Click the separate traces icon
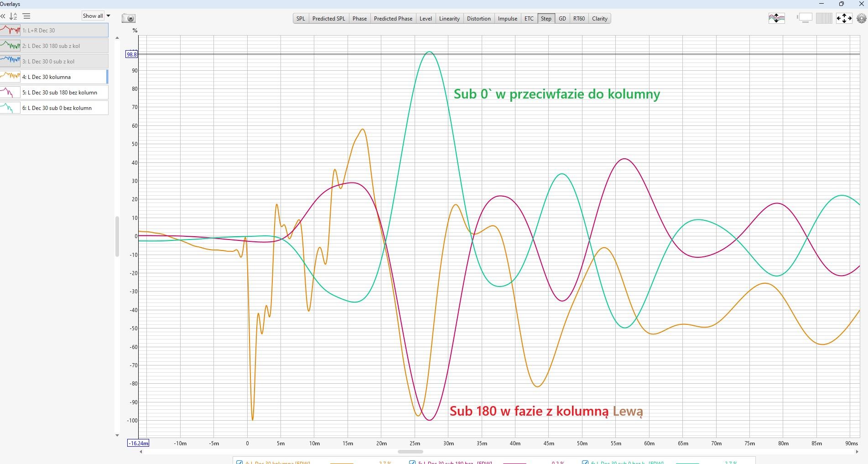This screenshot has width=868, height=464. click(776, 18)
